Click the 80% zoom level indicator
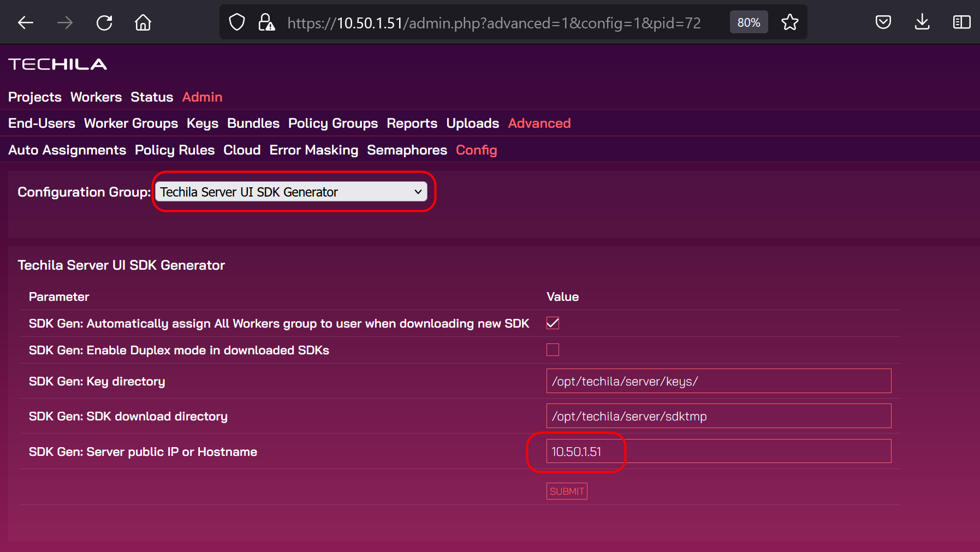 [x=749, y=22]
